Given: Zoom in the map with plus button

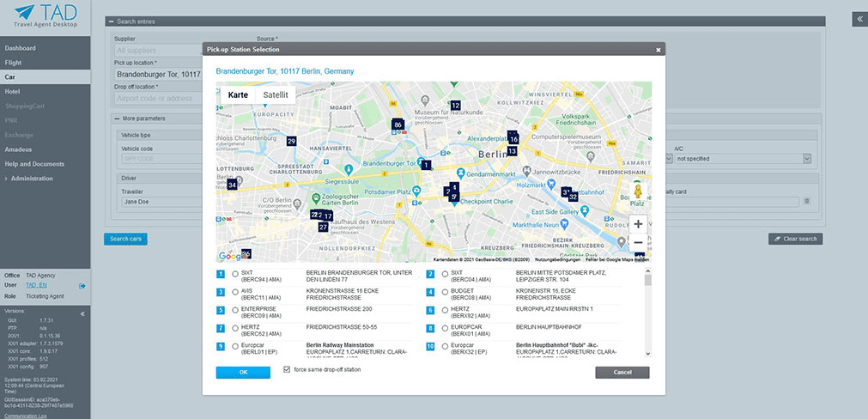Looking at the screenshot, I should 638,224.
